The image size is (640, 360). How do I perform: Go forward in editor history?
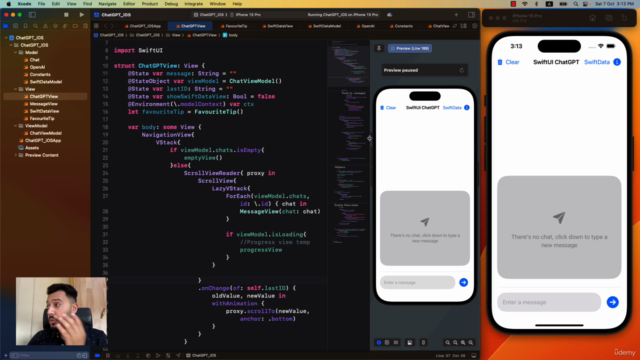112,26
